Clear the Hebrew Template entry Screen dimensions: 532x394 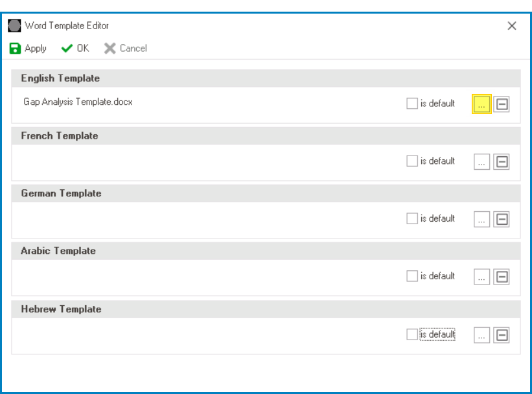click(502, 335)
